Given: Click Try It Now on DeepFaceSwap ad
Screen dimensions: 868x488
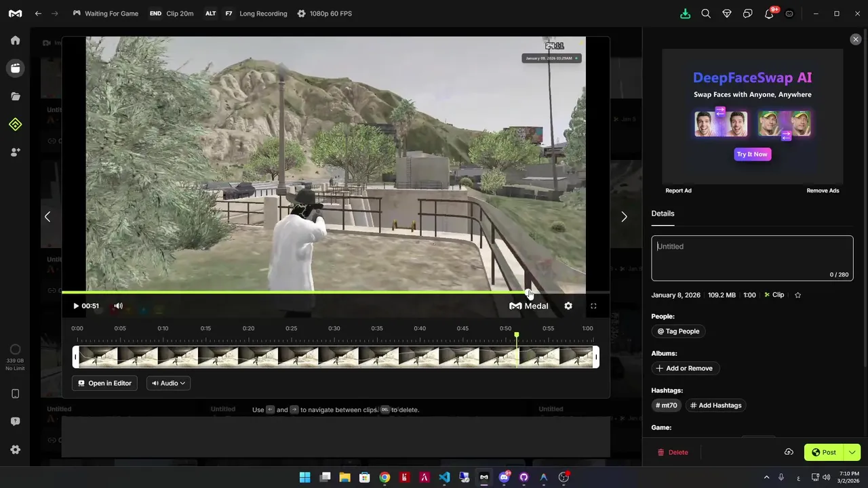Looking at the screenshot, I should coord(752,154).
